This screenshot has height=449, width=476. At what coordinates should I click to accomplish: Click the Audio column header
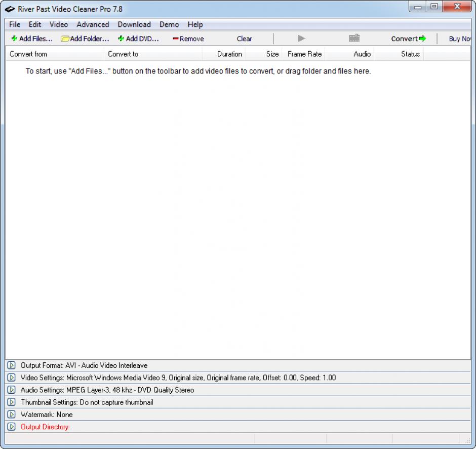coord(349,54)
